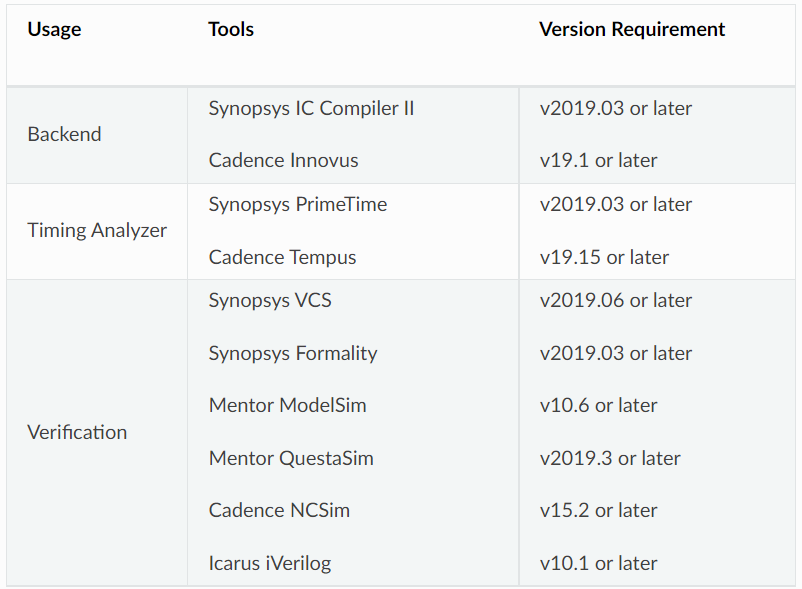Click Synopsys VCS tool entry
The image size is (802, 589).
[x=270, y=301]
